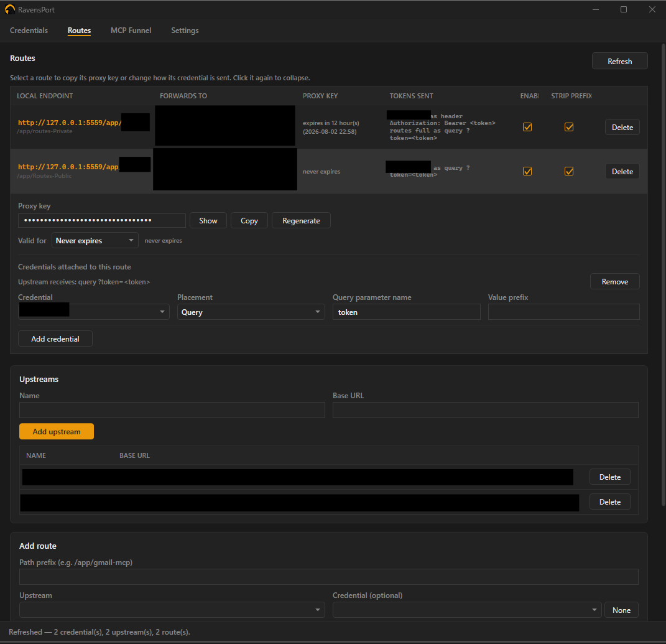Click the Query parameter name field
This screenshot has width=666, height=644.
click(407, 312)
